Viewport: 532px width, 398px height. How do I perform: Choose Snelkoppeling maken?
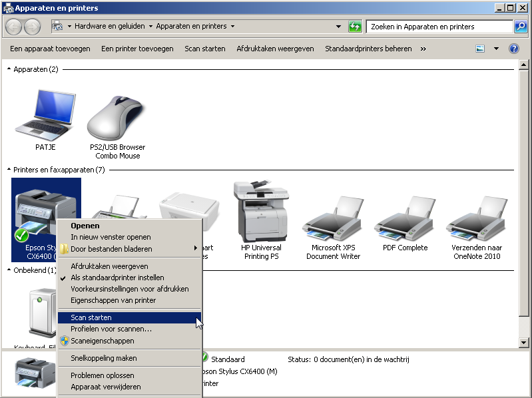tap(130, 358)
